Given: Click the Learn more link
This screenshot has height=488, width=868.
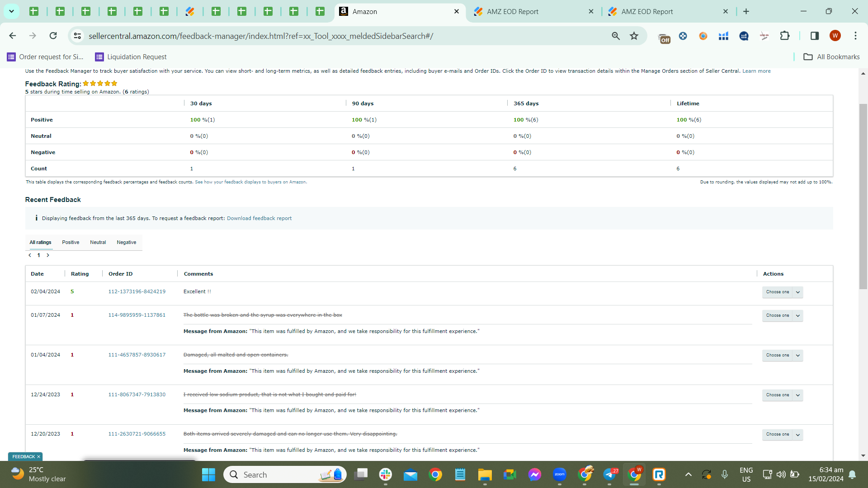Looking at the screenshot, I should pos(756,71).
